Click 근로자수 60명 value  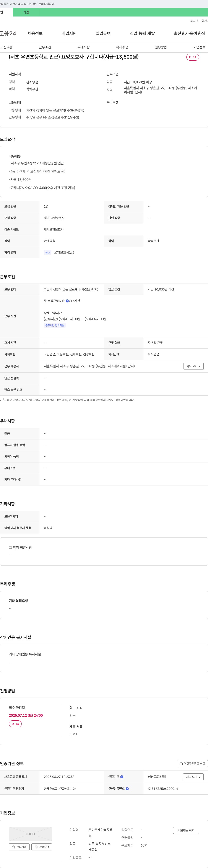(144, 845)
